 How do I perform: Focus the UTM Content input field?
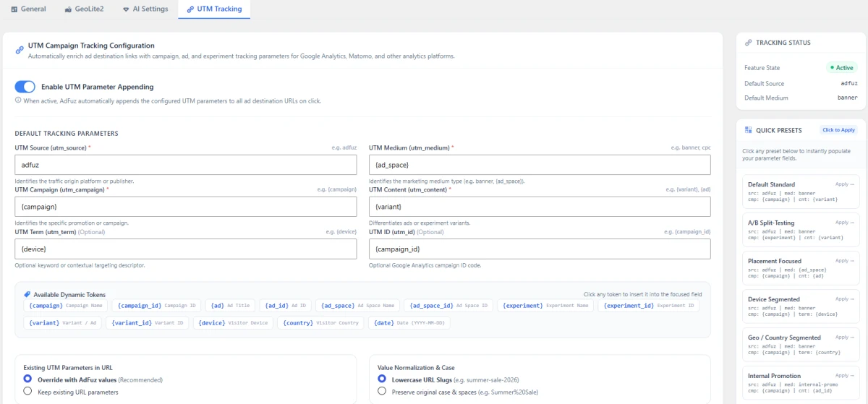pyautogui.click(x=540, y=207)
